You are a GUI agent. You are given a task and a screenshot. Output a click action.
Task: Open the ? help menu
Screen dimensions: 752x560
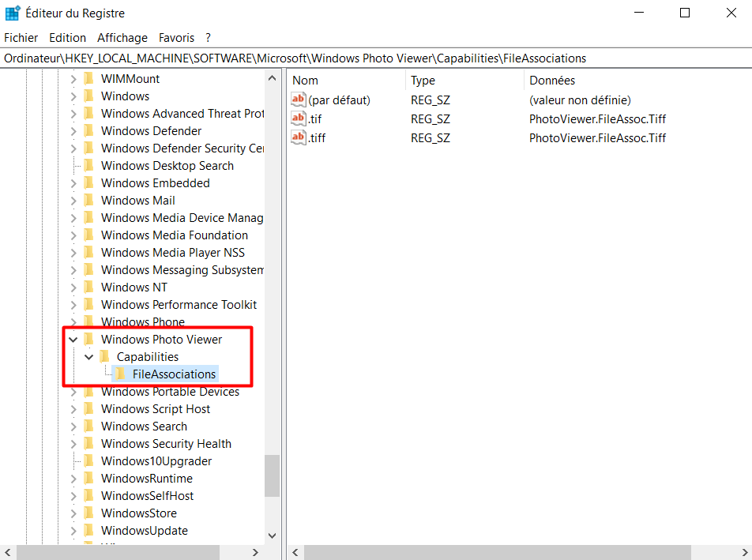[209, 38]
